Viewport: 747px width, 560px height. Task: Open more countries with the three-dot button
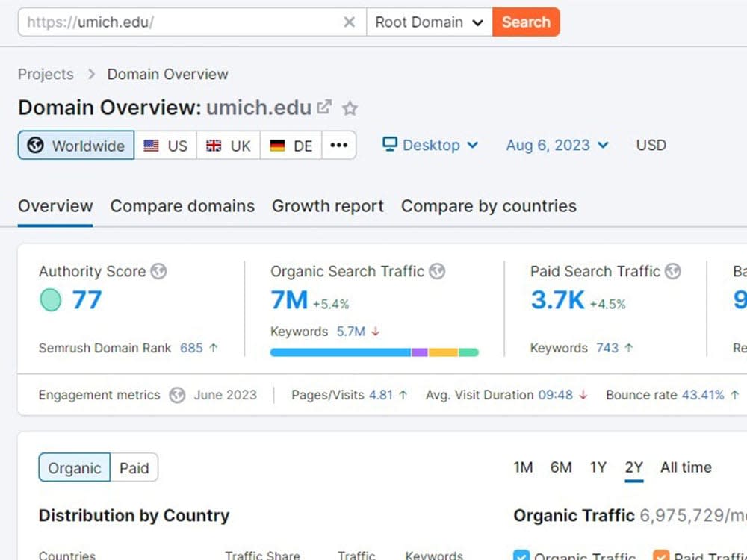point(338,146)
